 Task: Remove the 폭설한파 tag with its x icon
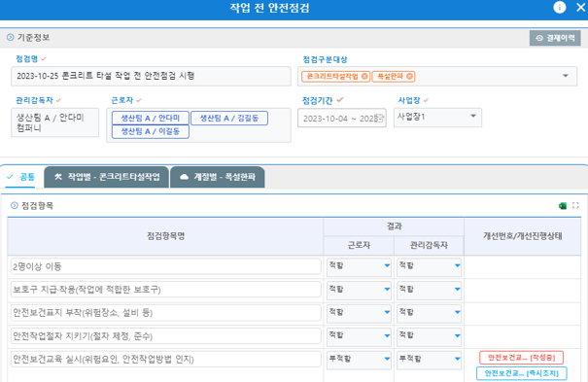409,76
